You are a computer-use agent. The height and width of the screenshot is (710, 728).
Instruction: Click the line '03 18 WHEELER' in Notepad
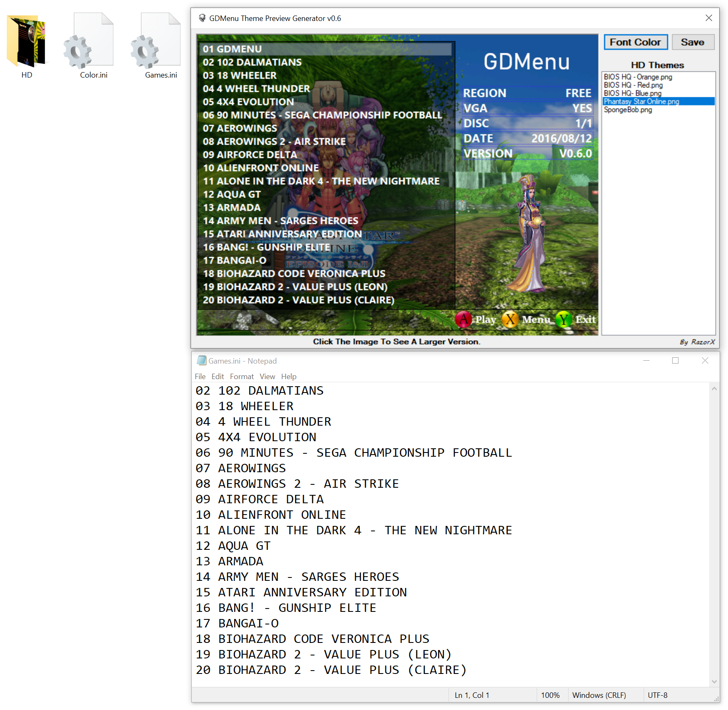pyautogui.click(x=244, y=406)
